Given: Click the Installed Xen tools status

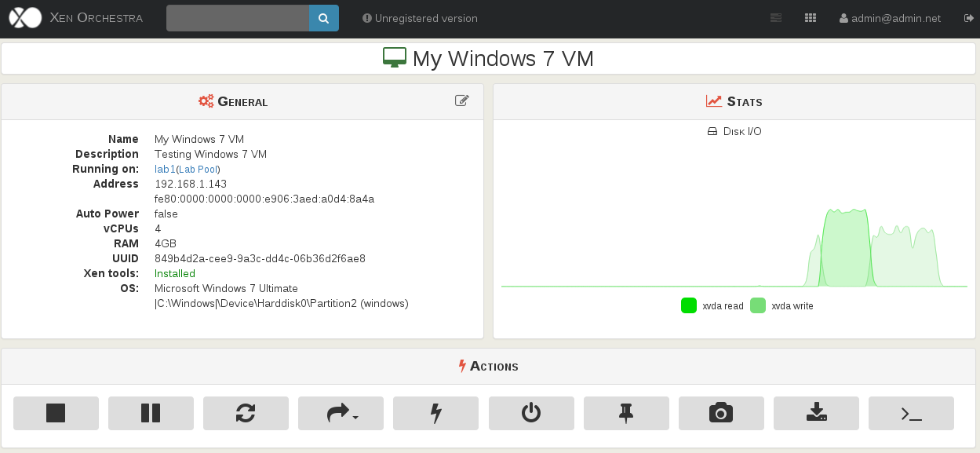Looking at the screenshot, I should point(175,273).
